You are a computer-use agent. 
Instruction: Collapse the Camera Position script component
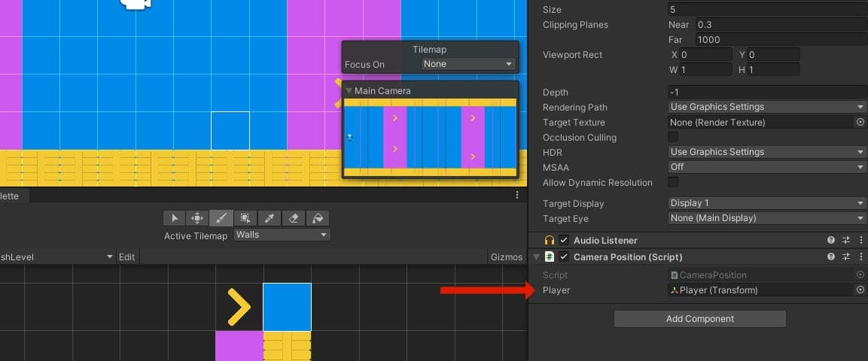pos(536,257)
